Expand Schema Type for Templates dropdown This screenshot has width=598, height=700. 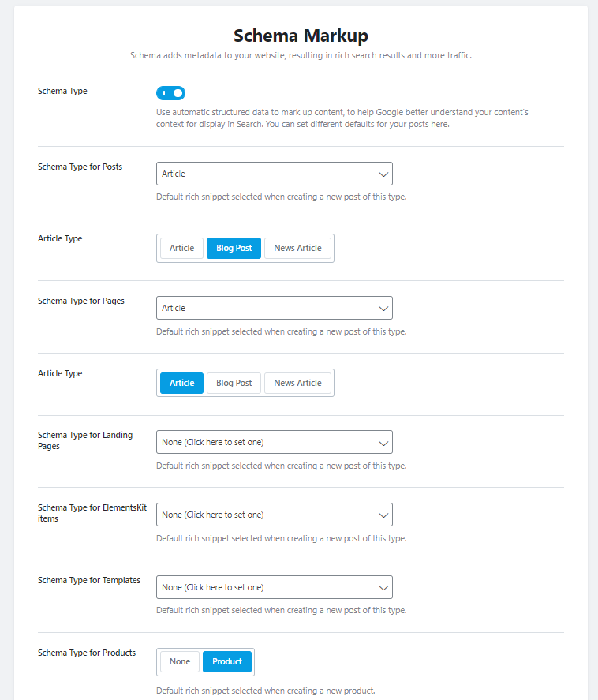click(x=274, y=587)
